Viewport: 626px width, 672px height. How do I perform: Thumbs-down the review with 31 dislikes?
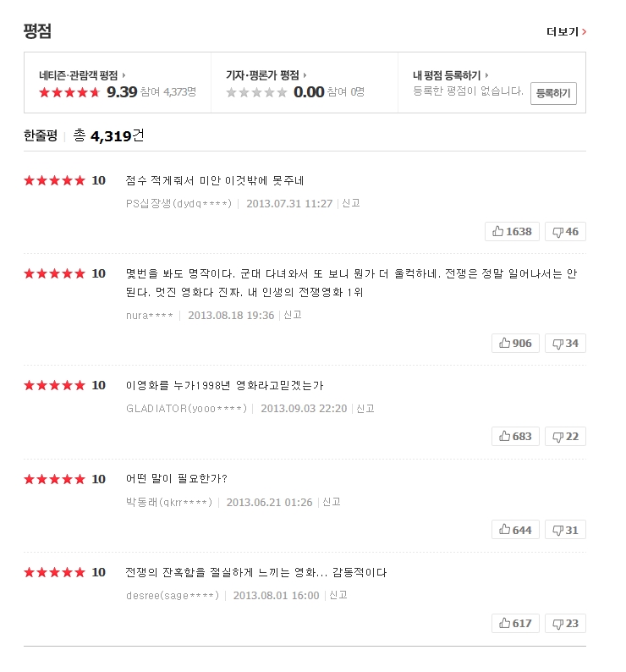[x=565, y=530]
